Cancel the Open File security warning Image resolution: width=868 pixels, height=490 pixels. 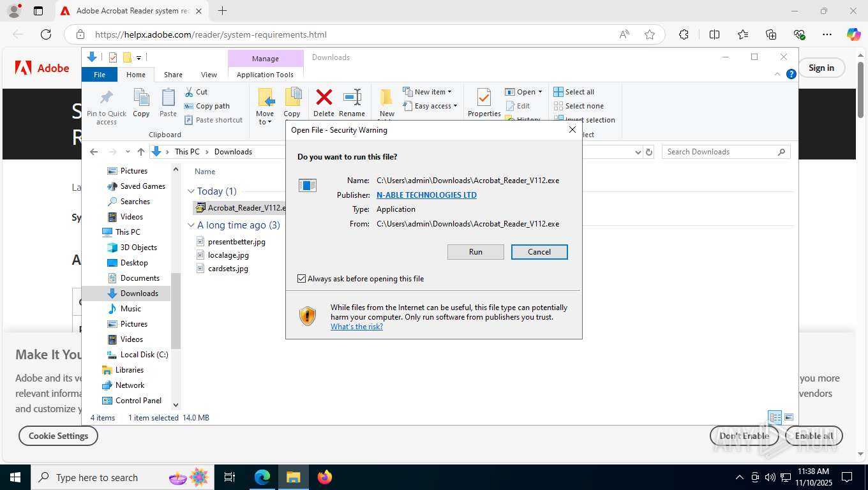539,252
